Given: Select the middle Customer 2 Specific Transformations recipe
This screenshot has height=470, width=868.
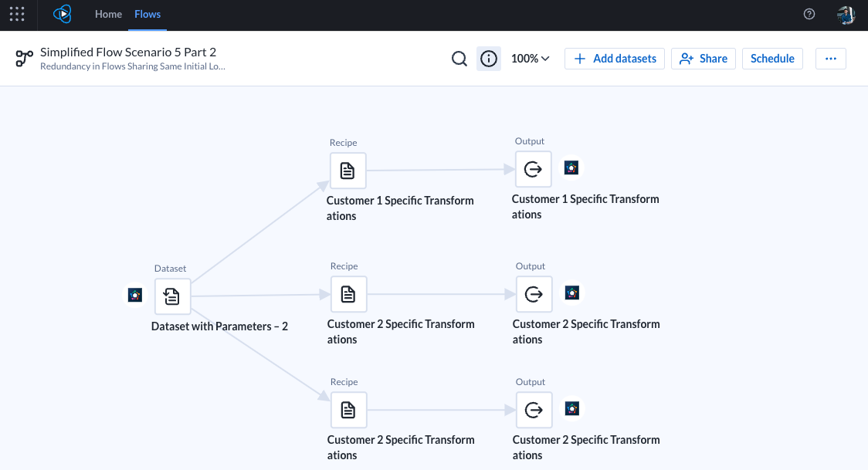Looking at the screenshot, I should pyautogui.click(x=348, y=294).
